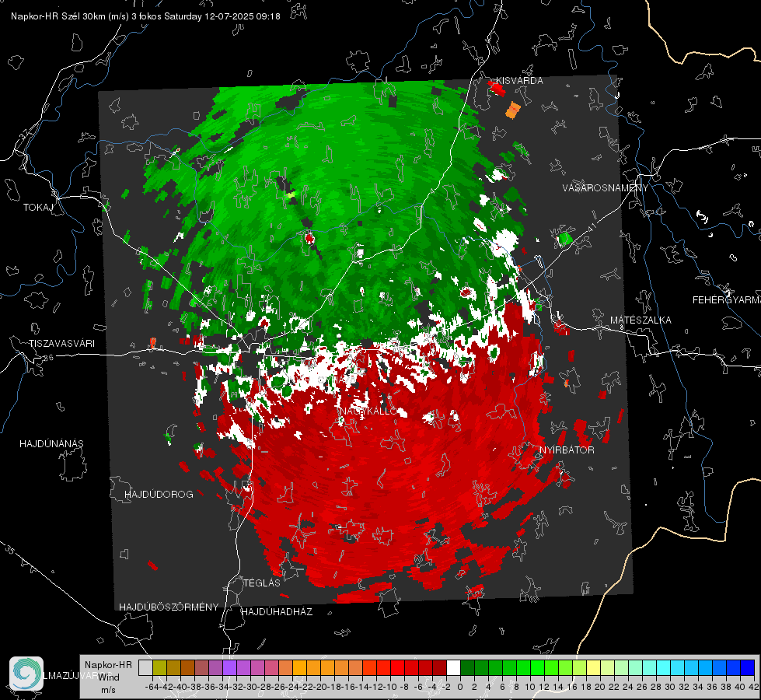761x700 pixels.
Task: Pick the gray swatch at legend's left end
Action: (x=145, y=667)
